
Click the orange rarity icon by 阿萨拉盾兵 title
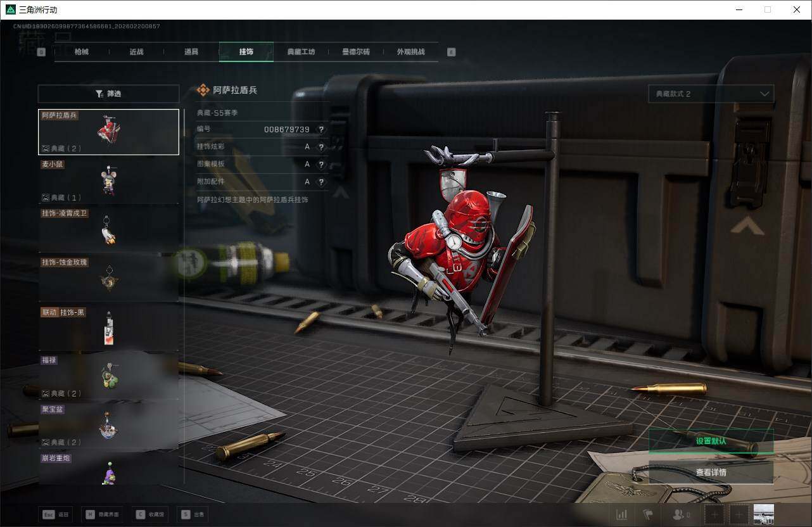203,90
